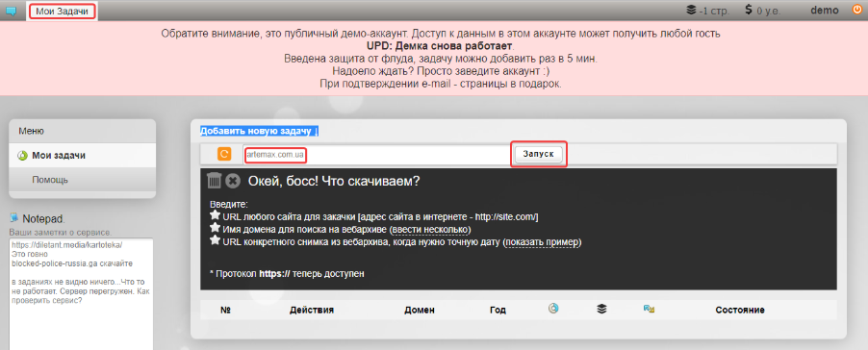Open the Мои Задачи tab
Viewport: 868px width, 350px height.
62,12
